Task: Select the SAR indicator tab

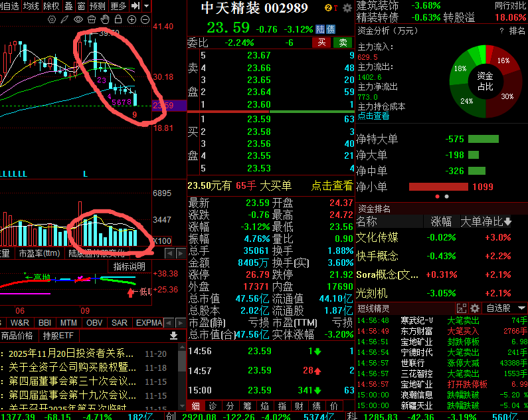Action: pyautogui.click(x=119, y=323)
